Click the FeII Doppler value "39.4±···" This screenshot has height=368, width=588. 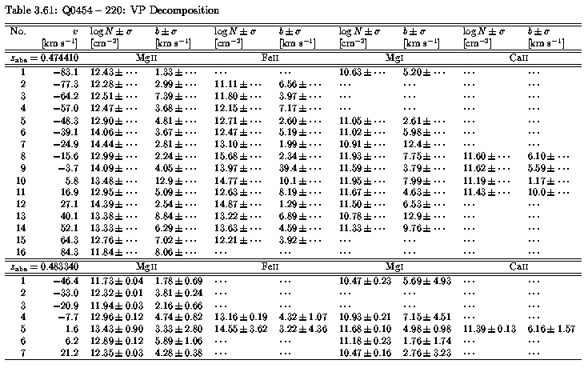(300, 169)
